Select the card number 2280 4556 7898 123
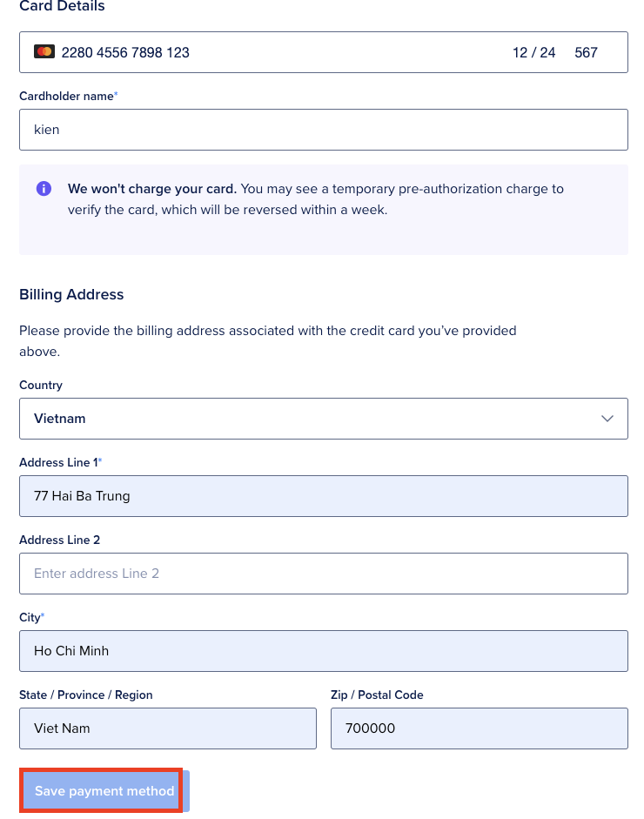This screenshot has width=644, height=819. pyautogui.click(x=125, y=52)
